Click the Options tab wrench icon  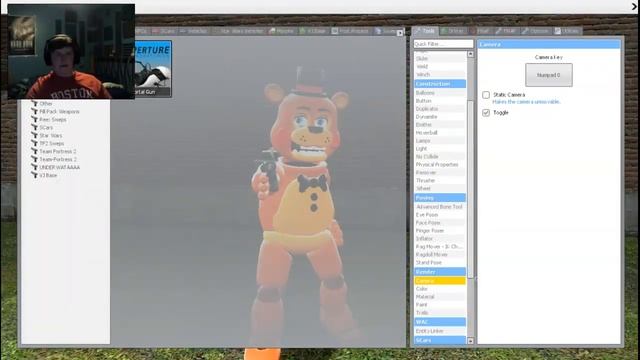point(525,31)
